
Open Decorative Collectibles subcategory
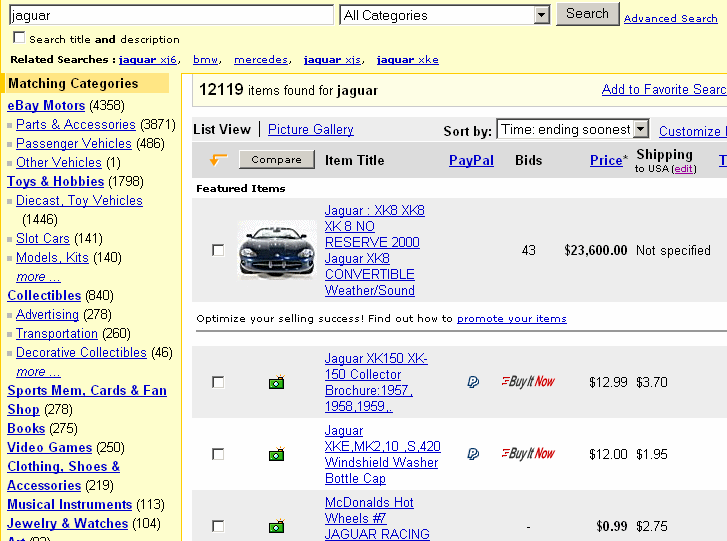(81, 352)
